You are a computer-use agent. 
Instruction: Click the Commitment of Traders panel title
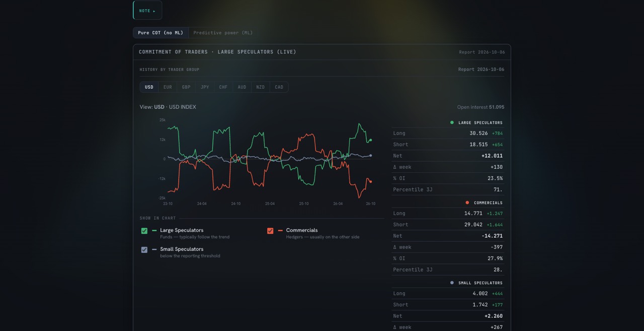point(217,52)
